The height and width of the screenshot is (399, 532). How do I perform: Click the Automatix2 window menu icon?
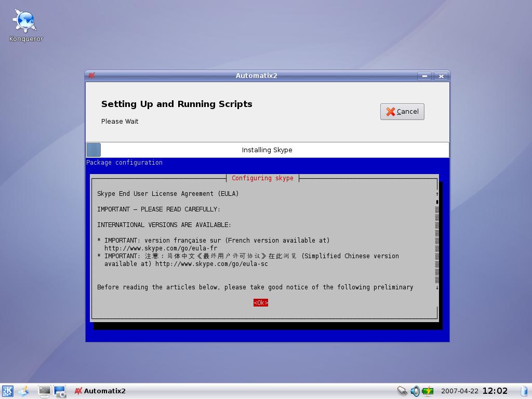pyautogui.click(x=91, y=76)
